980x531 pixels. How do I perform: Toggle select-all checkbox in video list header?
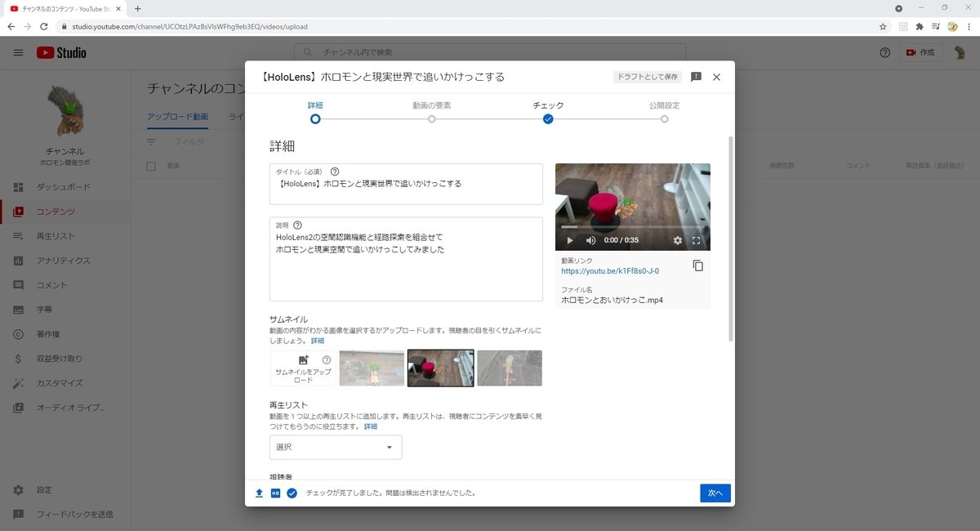coord(151,167)
